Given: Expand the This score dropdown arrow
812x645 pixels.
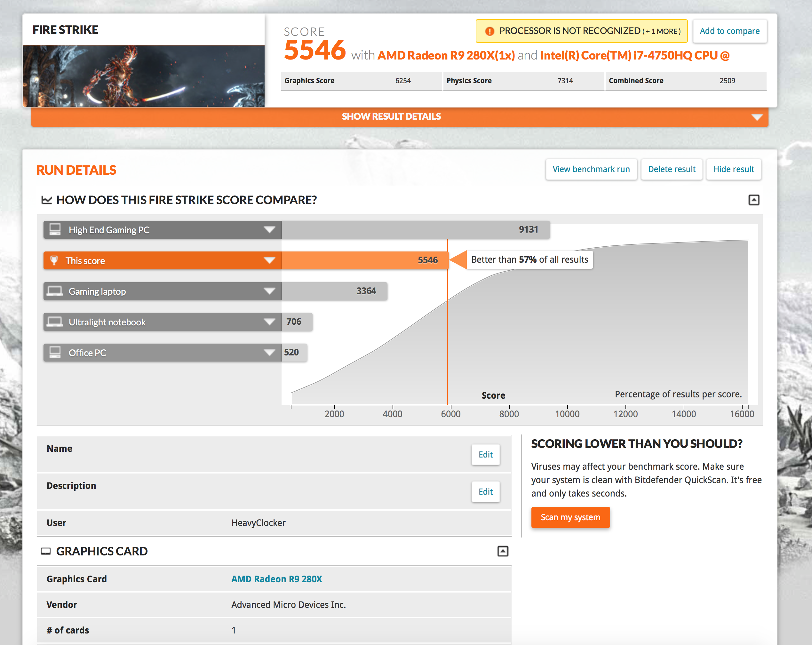Looking at the screenshot, I should pos(269,260).
